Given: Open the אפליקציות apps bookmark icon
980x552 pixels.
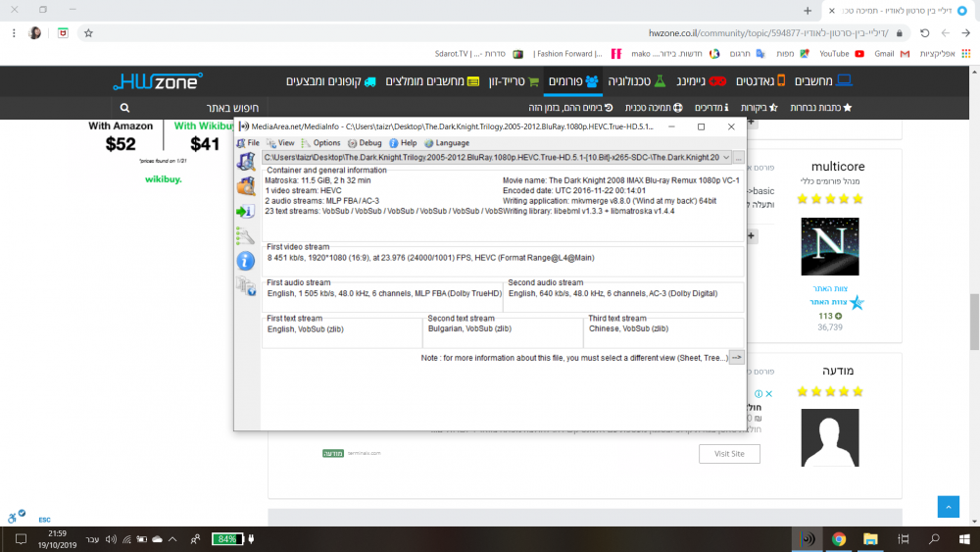Looking at the screenshot, I should click(945, 54).
